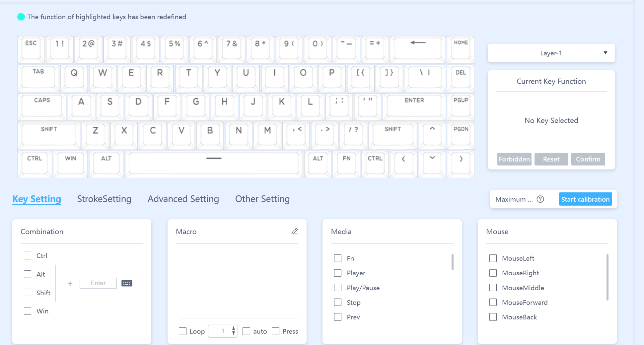The width and height of the screenshot is (644, 345).
Task: Select the A key
Action: (81, 107)
